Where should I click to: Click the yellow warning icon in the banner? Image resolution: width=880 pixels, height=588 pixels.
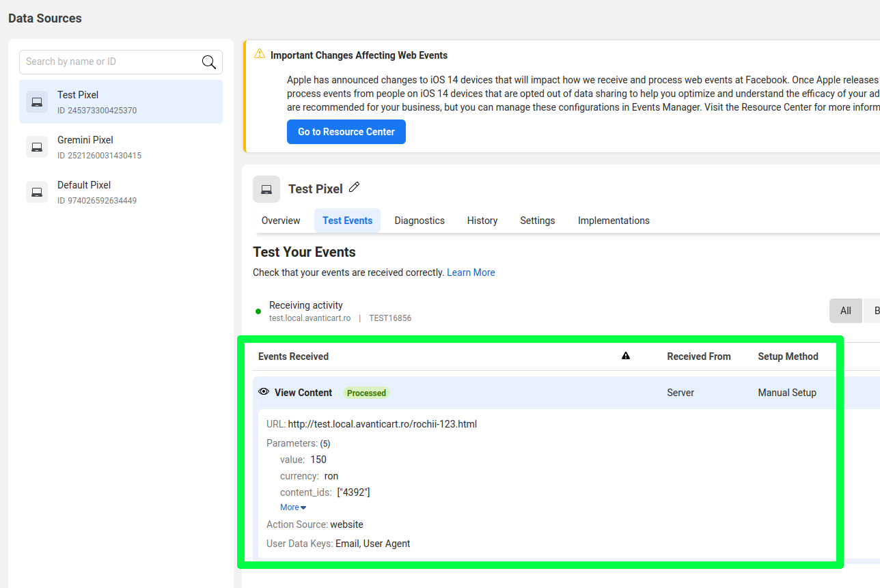(260, 53)
